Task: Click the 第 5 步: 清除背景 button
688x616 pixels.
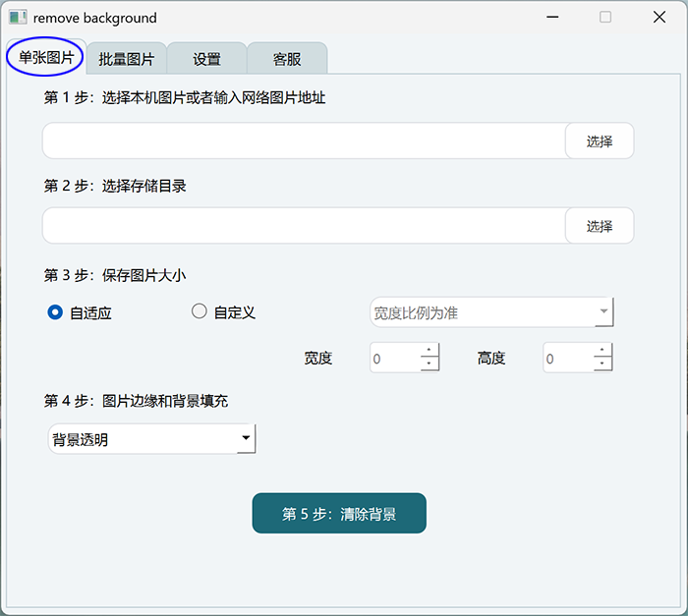Action: (339, 513)
